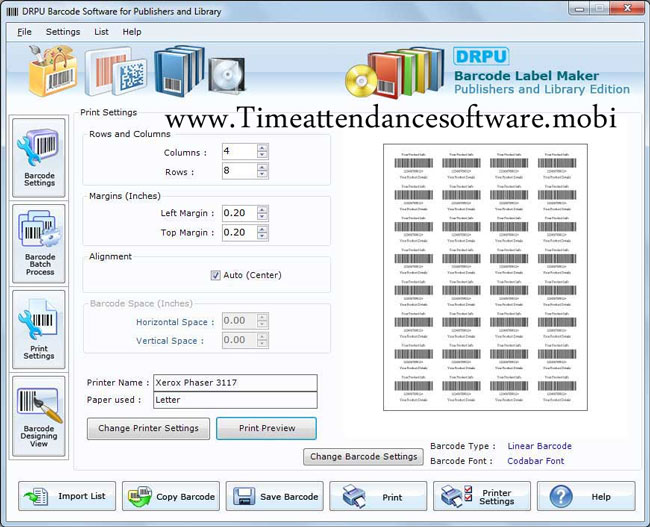
Task: Click the Horizontal Space field
Action: pyautogui.click(x=240, y=321)
